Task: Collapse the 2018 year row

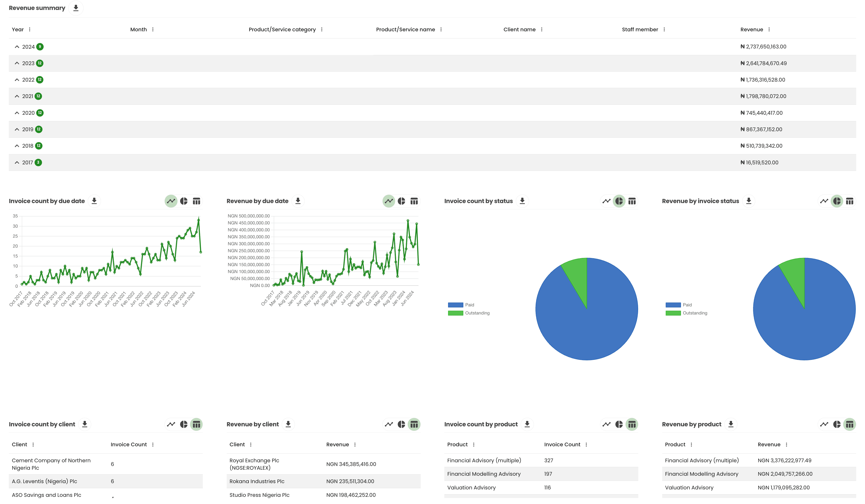Action: pos(17,146)
